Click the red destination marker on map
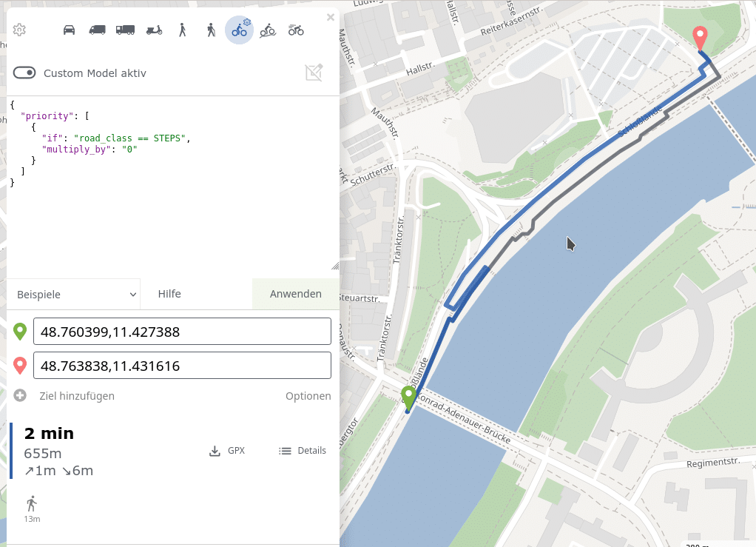Image resolution: width=756 pixels, height=547 pixels. tap(699, 36)
